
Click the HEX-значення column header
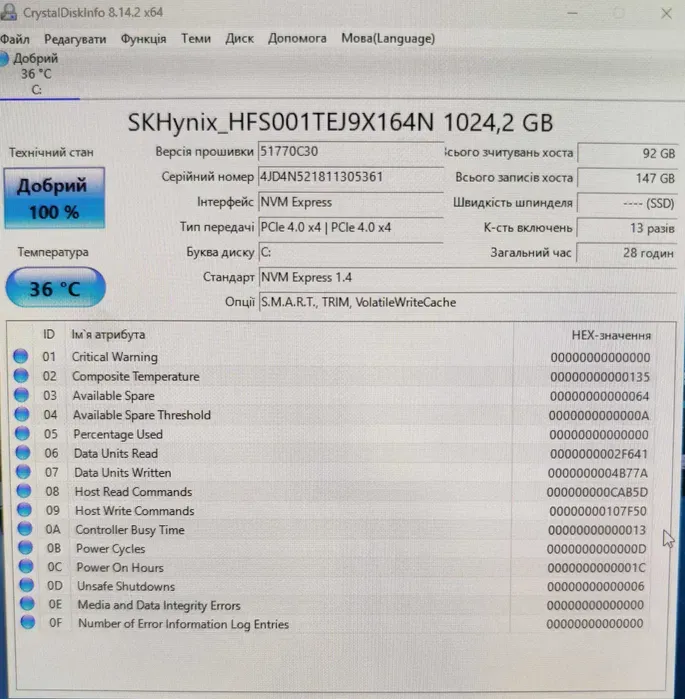coord(611,335)
